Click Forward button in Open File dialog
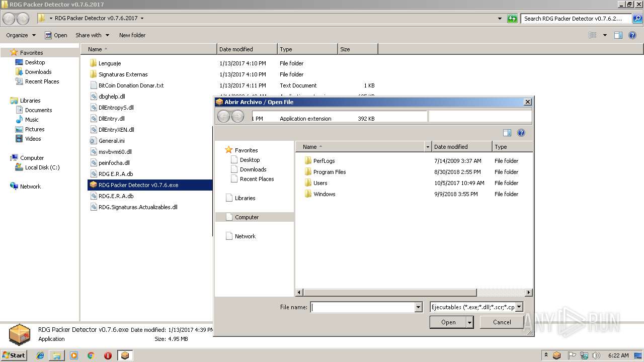 (x=237, y=117)
